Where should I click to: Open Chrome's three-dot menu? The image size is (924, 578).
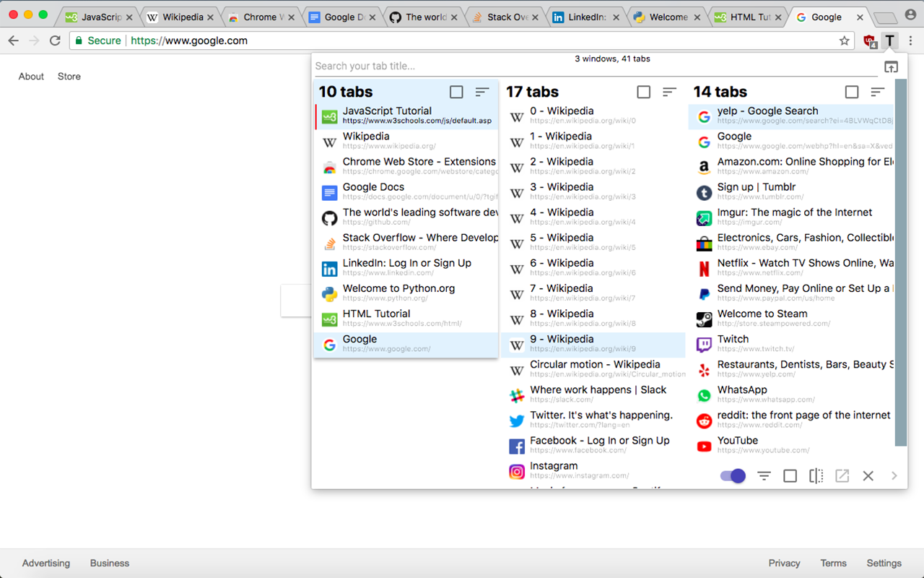(x=911, y=41)
